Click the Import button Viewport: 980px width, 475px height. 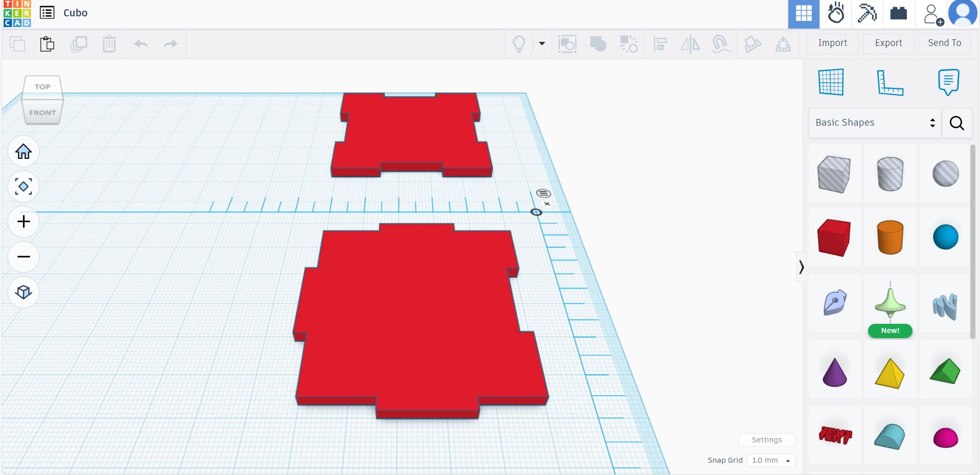pyautogui.click(x=832, y=43)
